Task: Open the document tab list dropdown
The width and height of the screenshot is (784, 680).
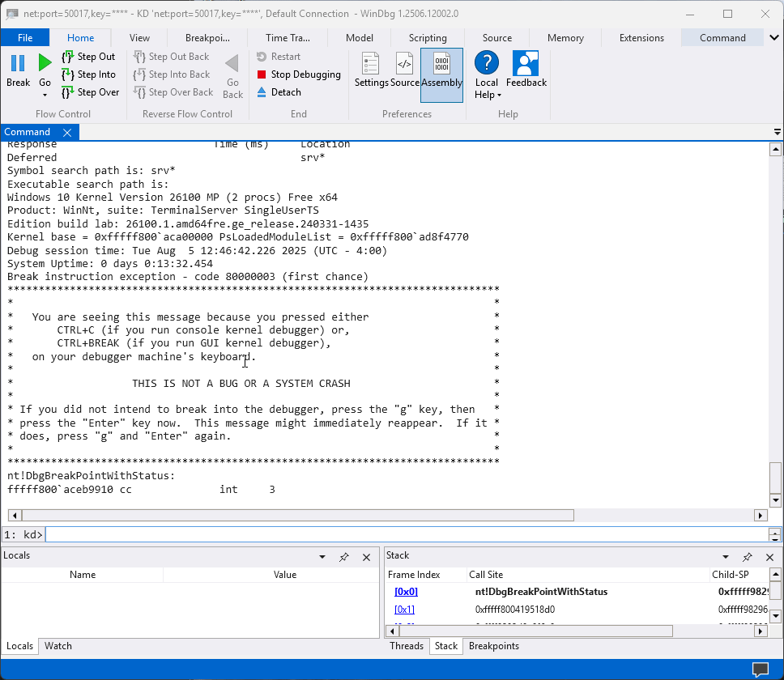Action: click(x=777, y=133)
